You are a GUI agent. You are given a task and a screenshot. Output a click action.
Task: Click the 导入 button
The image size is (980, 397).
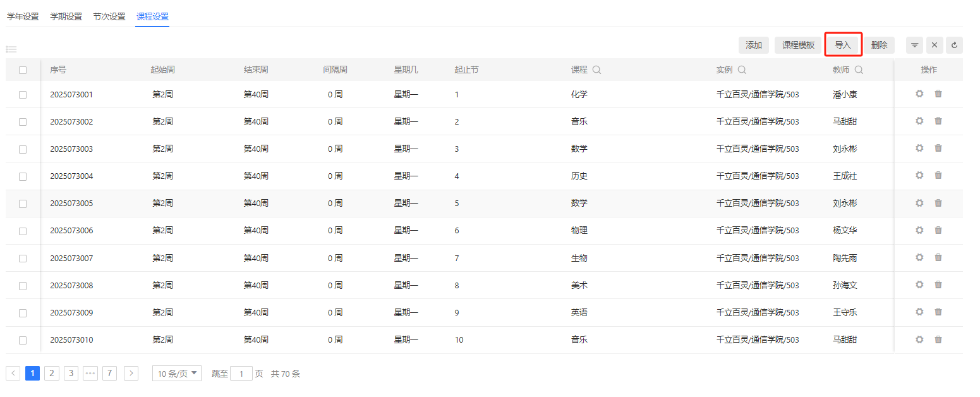843,45
